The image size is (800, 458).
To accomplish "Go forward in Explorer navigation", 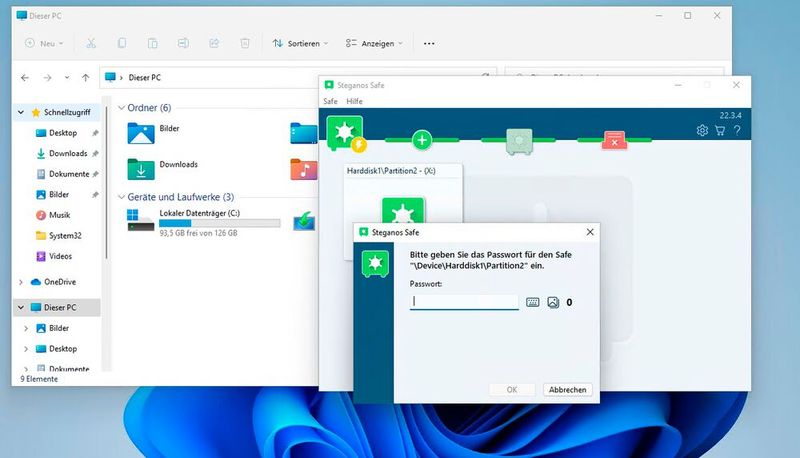I will pos(47,78).
